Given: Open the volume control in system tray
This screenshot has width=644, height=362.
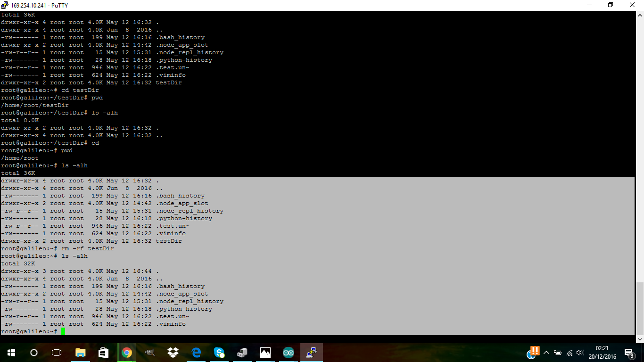Looking at the screenshot, I should tap(580, 353).
